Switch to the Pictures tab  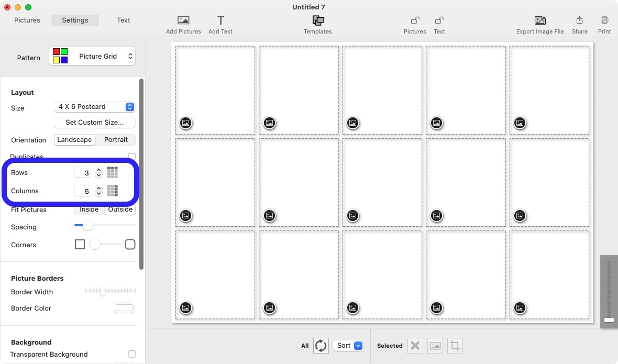pyautogui.click(x=27, y=20)
